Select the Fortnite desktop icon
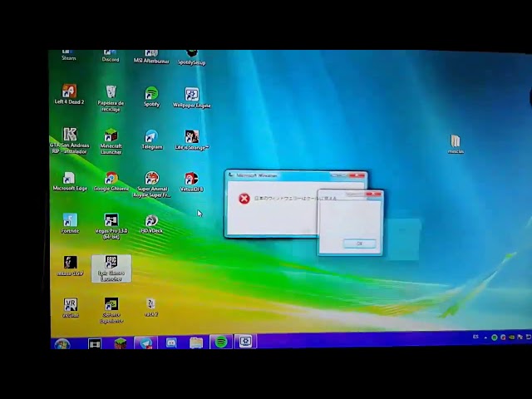Image resolution: width=532 pixels, height=399 pixels. pyautogui.click(x=70, y=220)
